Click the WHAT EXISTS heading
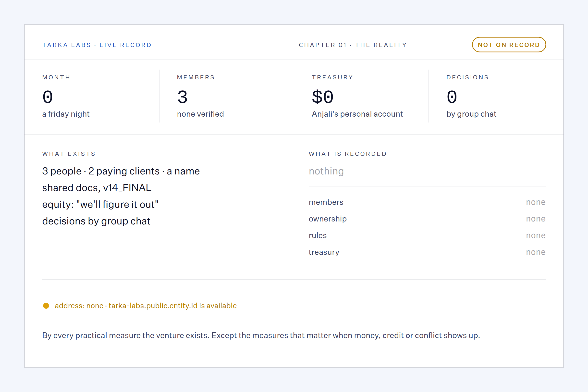Screen dimensions: 588x392 pos(69,154)
